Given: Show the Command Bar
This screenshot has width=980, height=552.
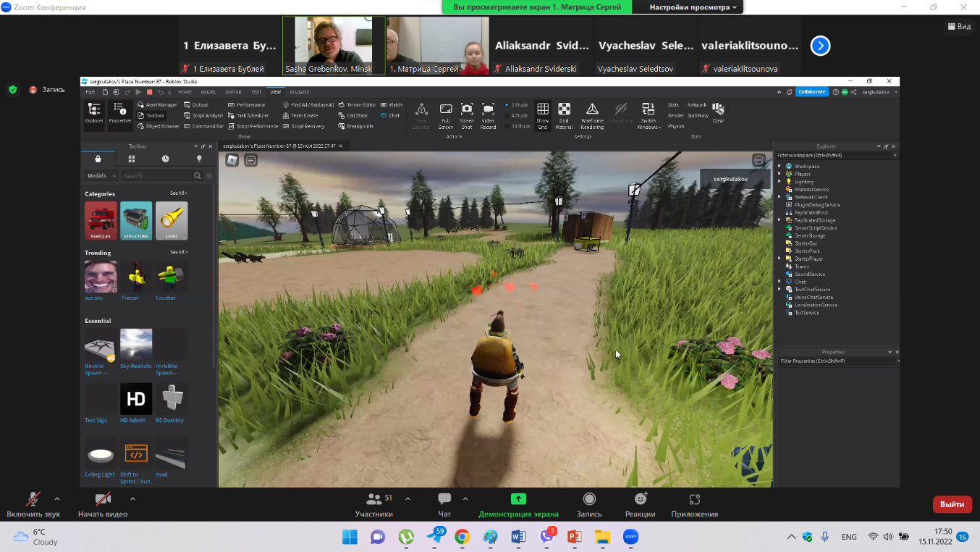Looking at the screenshot, I should point(204,126).
